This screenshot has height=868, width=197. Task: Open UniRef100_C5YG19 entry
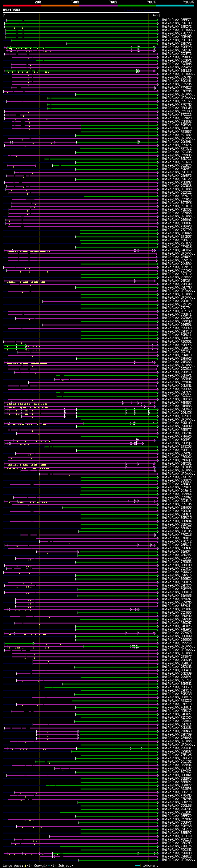point(176,196)
